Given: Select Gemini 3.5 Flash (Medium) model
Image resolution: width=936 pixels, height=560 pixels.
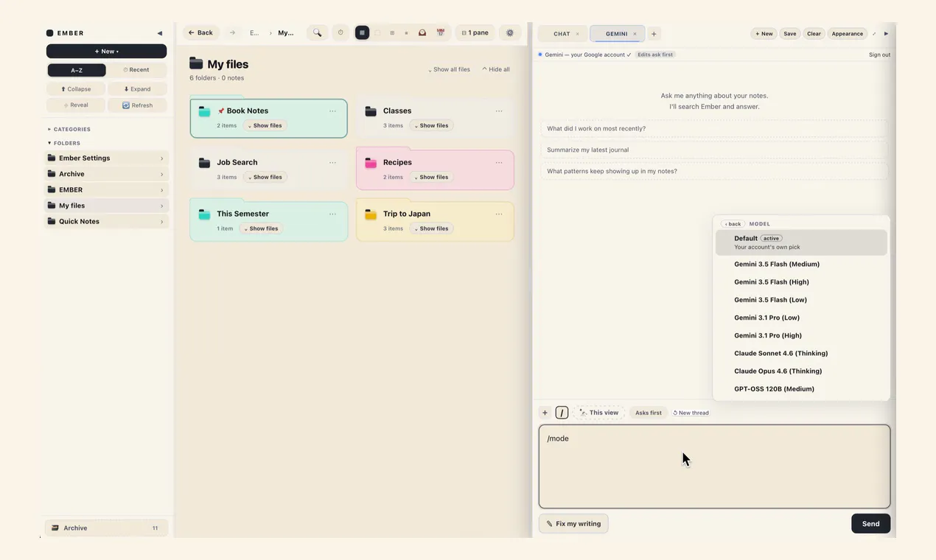Looking at the screenshot, I should [x=801, y=264].
